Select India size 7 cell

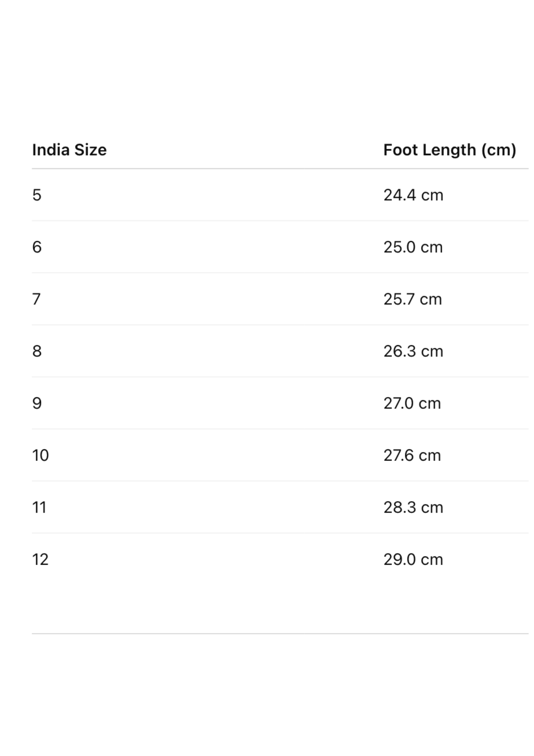(x=37, y=299)
